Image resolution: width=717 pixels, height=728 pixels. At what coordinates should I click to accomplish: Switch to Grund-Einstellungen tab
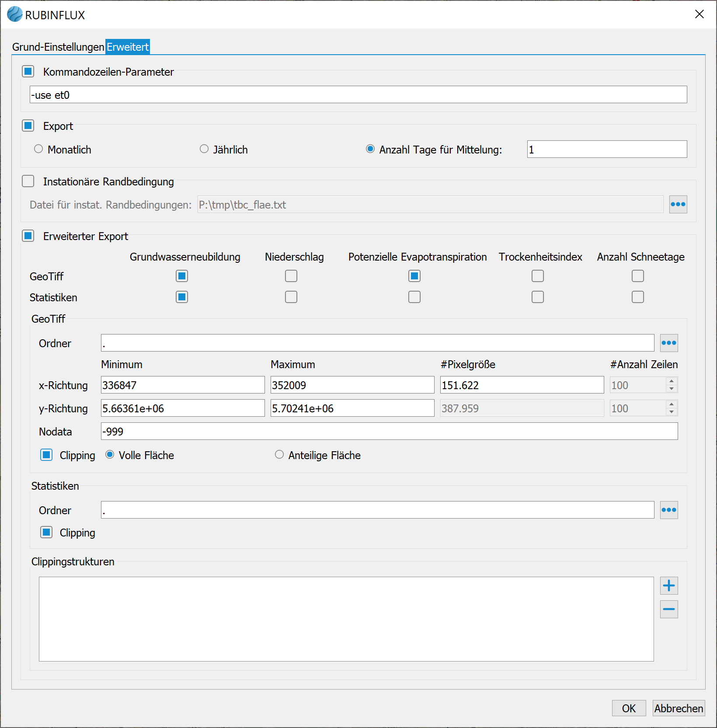pos(58,47)
